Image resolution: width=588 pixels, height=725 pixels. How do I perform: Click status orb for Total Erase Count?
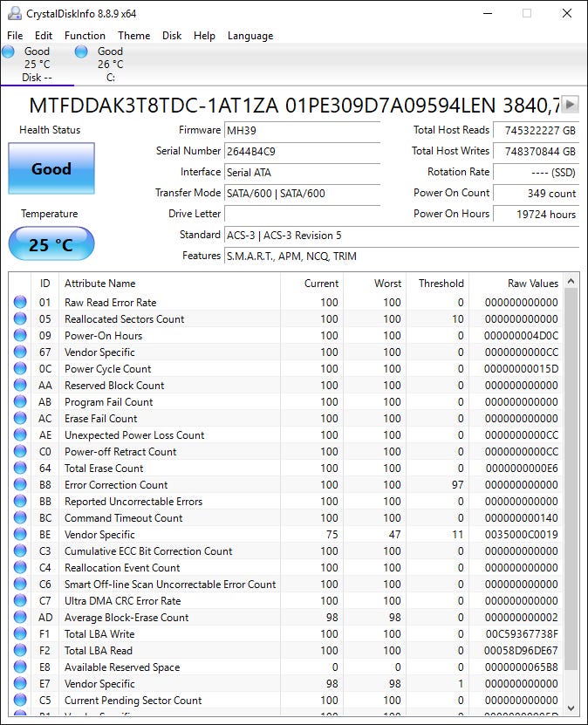pos(20,468)
